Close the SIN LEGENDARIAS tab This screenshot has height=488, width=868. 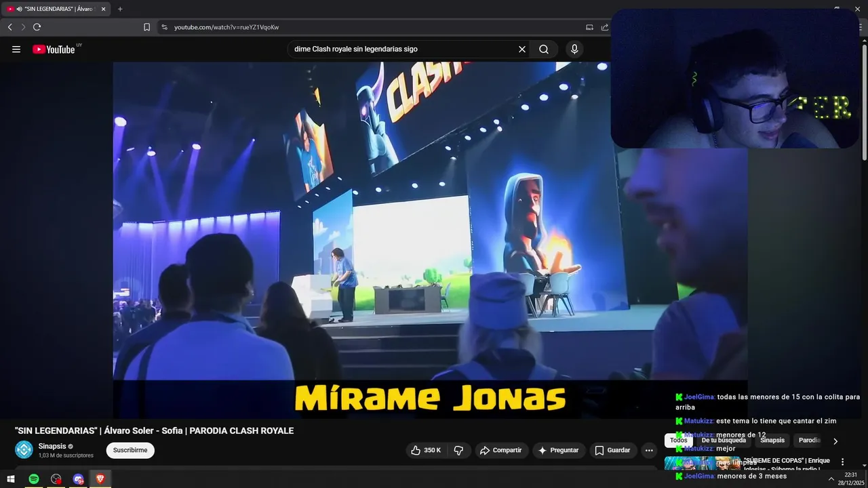104,9
